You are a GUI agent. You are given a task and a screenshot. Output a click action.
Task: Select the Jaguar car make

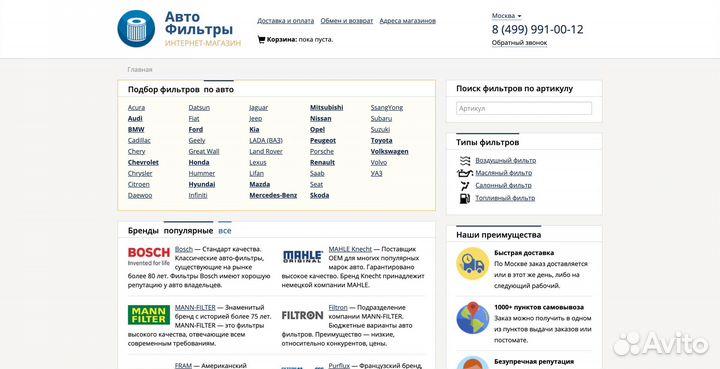259,107
